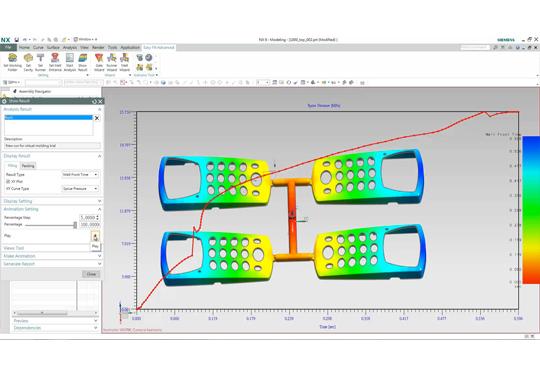
Task: Click the Close button in dialog
Action: coord(91,274)
